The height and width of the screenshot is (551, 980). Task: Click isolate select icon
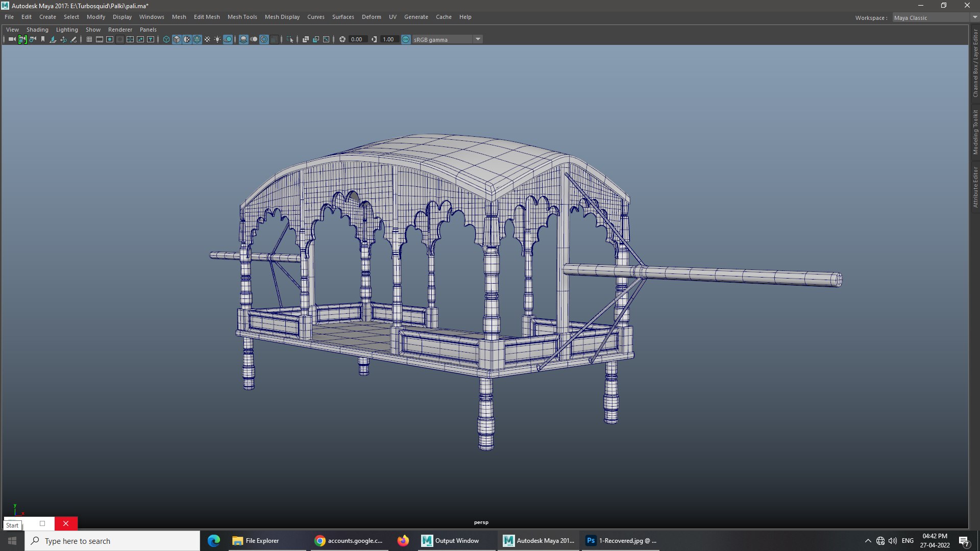290,39
